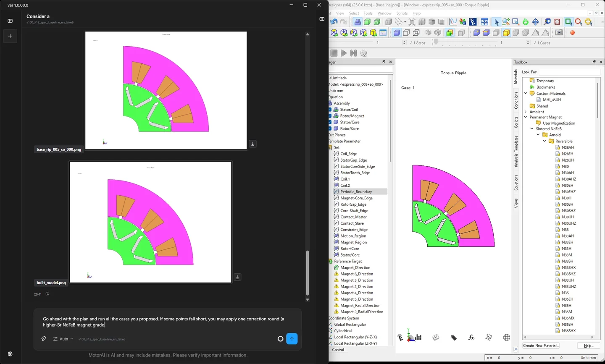Select the zoom magnifier with plus tool
The image size is (605, 364).
[x=506, y=22]
